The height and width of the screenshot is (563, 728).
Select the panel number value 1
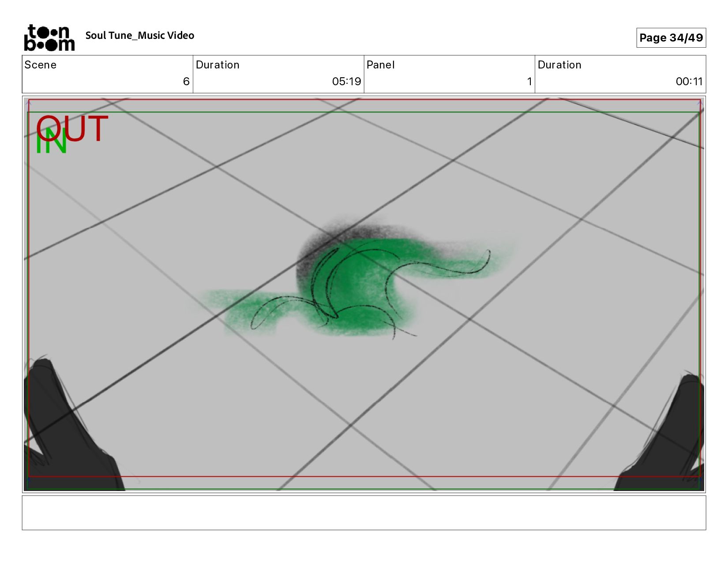click(x=529, y=81)
